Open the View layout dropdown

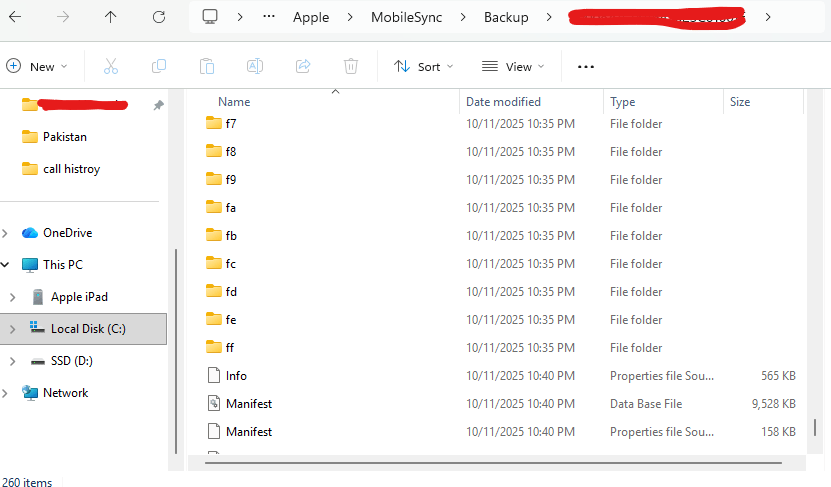click(513, 66)
